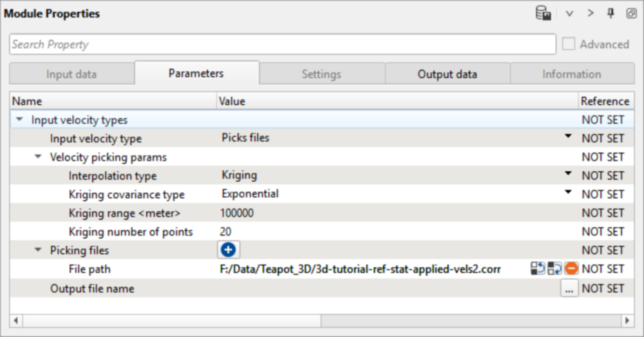Screen dimensions: 644x337
Task: Remove file path with orange minus icon
Action: [571, 269]
